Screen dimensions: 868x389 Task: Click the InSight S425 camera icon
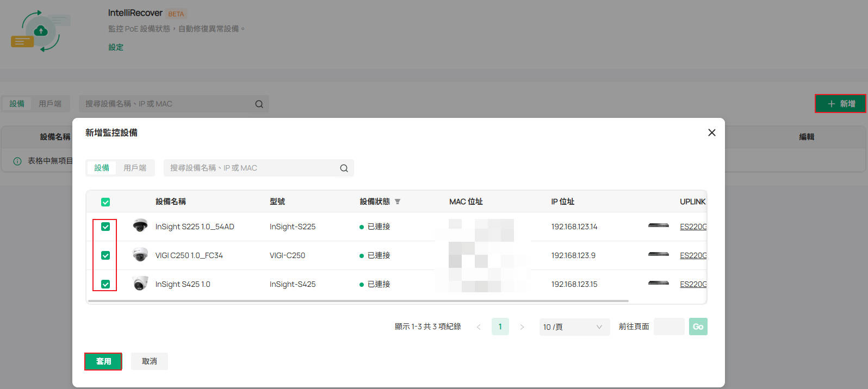point(140,284)
